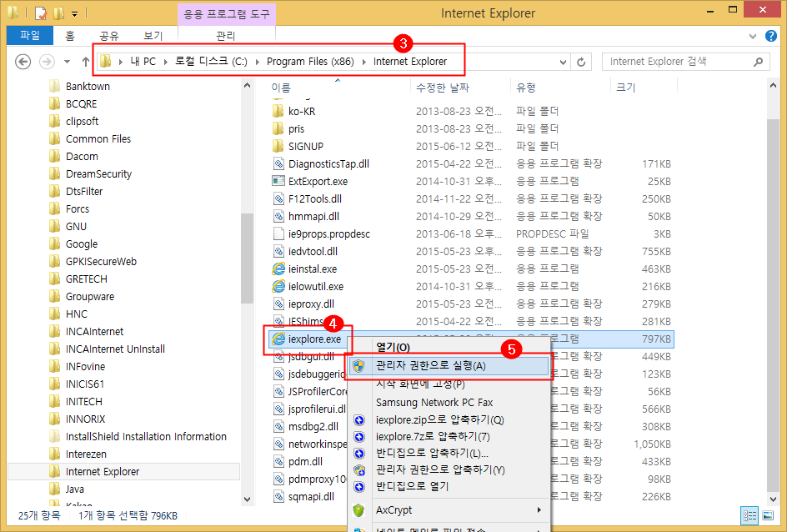Open the 공유 ribbon tab
The height and width of the screenshot is (532, 787).
109,36
